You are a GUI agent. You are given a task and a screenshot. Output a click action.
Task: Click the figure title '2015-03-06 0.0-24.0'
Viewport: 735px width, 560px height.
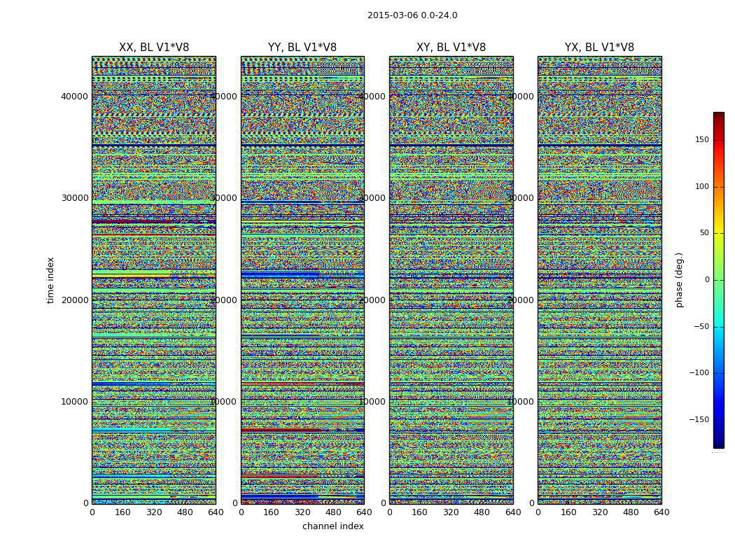[x=412, y=15]
